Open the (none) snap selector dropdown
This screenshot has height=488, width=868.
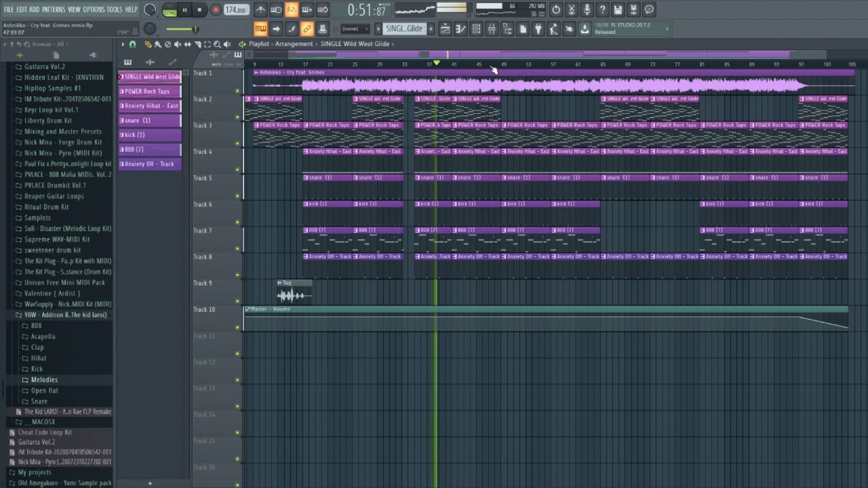[x=354, y=28]
